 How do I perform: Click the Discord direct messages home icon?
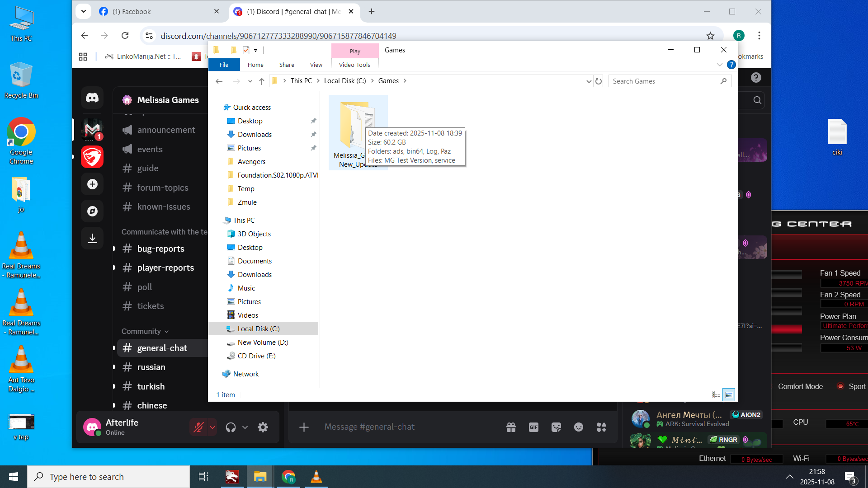(x=92, y=98)
